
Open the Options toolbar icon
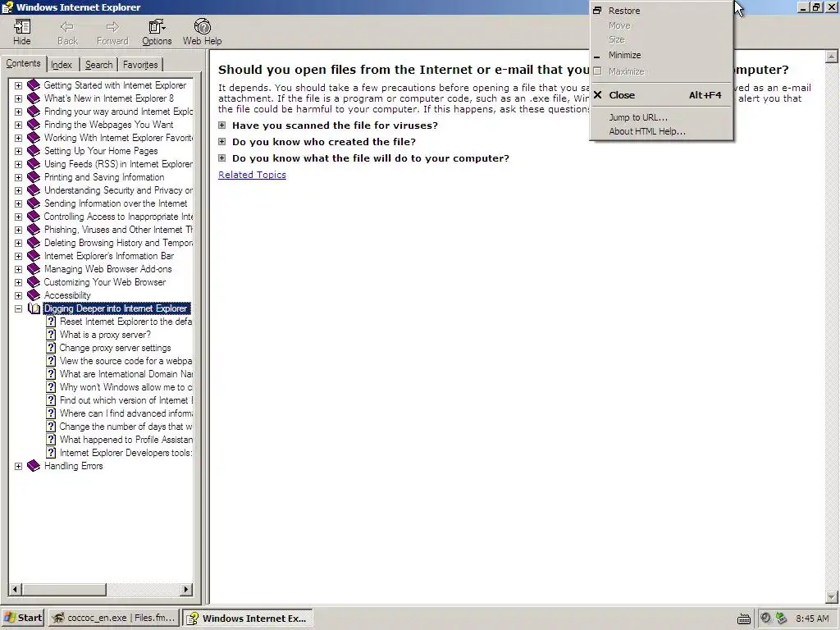coord(157,27)
